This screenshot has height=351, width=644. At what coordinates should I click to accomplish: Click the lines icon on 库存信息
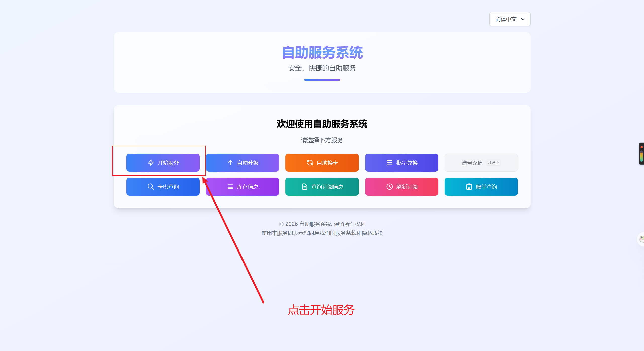tap(230, 187)
